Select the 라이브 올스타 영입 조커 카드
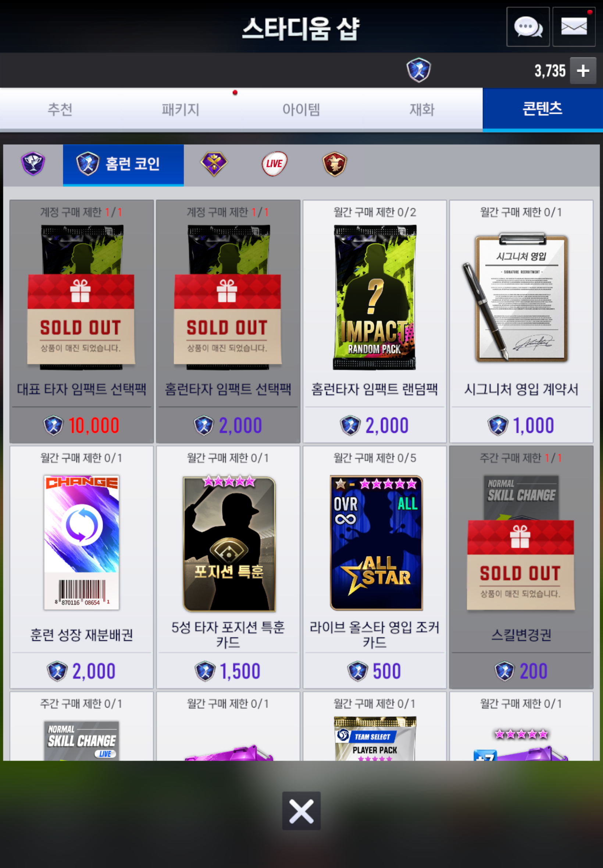This screenshot has height=868, width=603. [374, 567]
